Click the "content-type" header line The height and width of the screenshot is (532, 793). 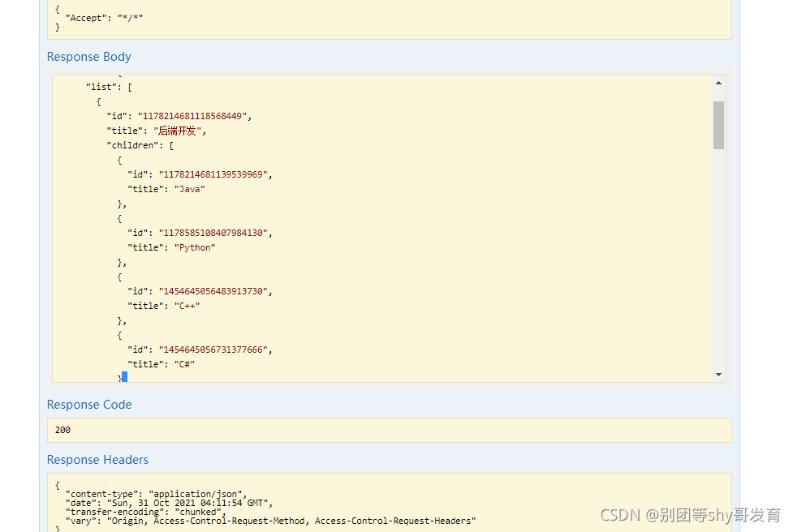point(157,494)
